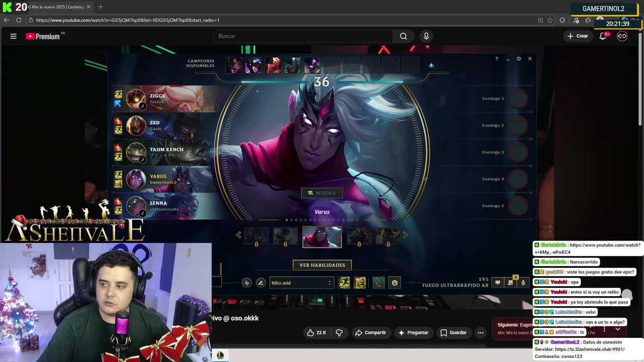This screenshot has width=644, height=362.
Task: Pick the third available bench champion
Action: [x=273, y=65]
